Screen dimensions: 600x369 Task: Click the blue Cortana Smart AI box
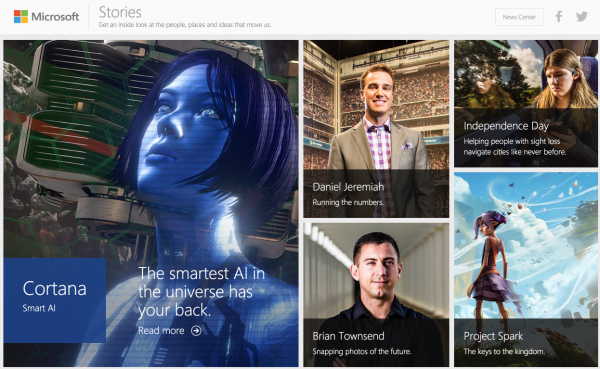[55, 300]
